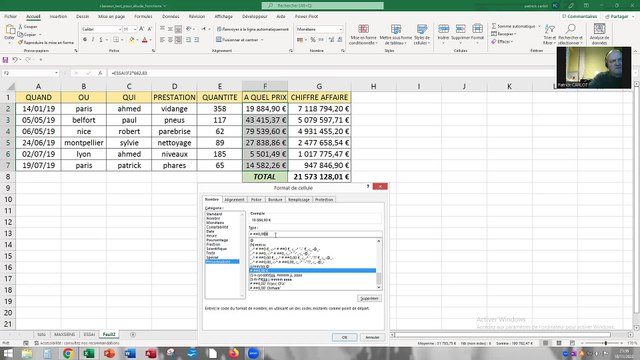Toggle underline formatting
The image size is (640, 360).
[x=101, y=40]
